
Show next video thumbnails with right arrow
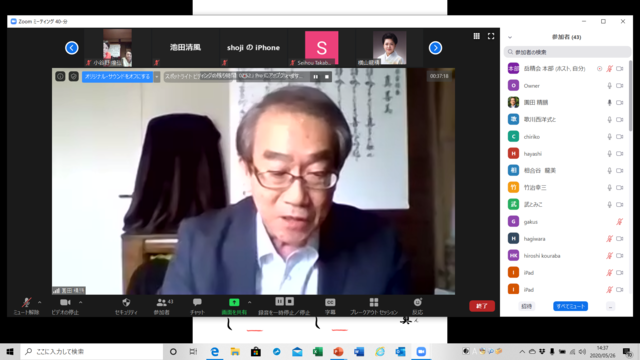435,48
